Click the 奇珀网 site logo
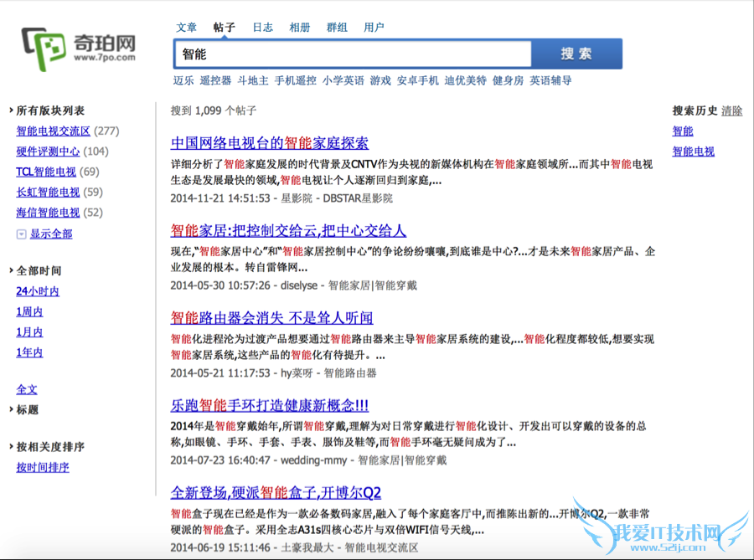754x560 pixels. pyautogui.click(x=80, y=46)
